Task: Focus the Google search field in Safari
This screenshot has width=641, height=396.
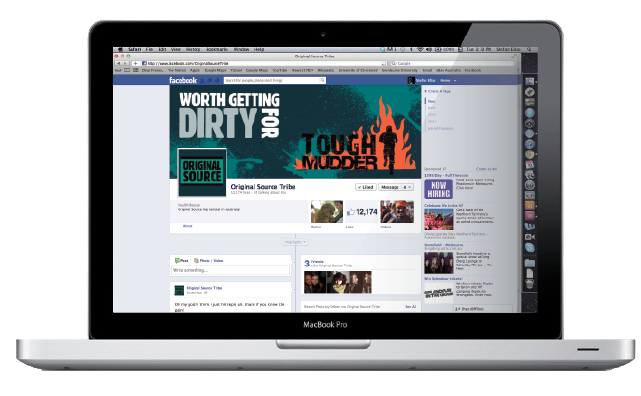Action: (x=452, y=63)
